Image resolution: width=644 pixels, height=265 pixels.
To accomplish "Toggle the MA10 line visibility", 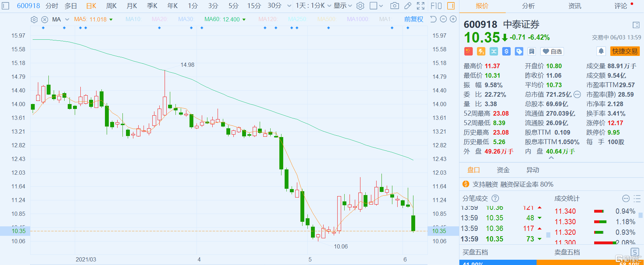I will 134,19.
